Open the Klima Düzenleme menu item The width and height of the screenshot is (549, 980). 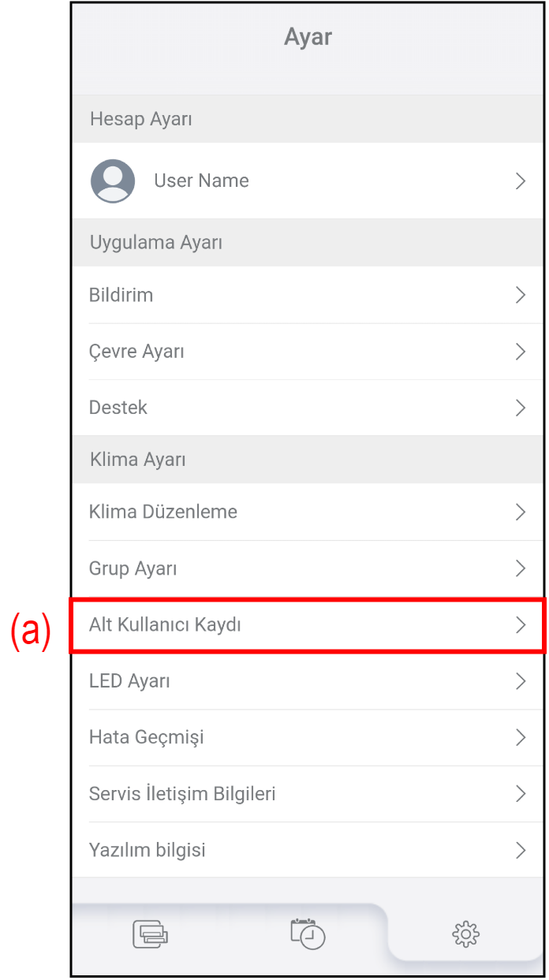click(x=163, y=512)
